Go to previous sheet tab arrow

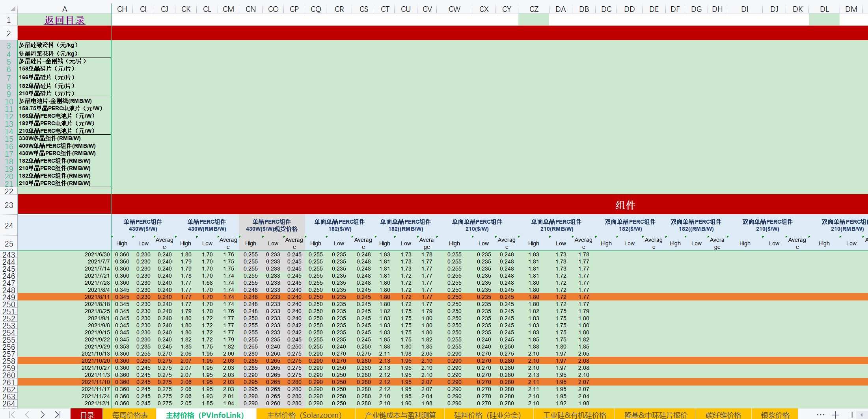click(x=27, y=415)
